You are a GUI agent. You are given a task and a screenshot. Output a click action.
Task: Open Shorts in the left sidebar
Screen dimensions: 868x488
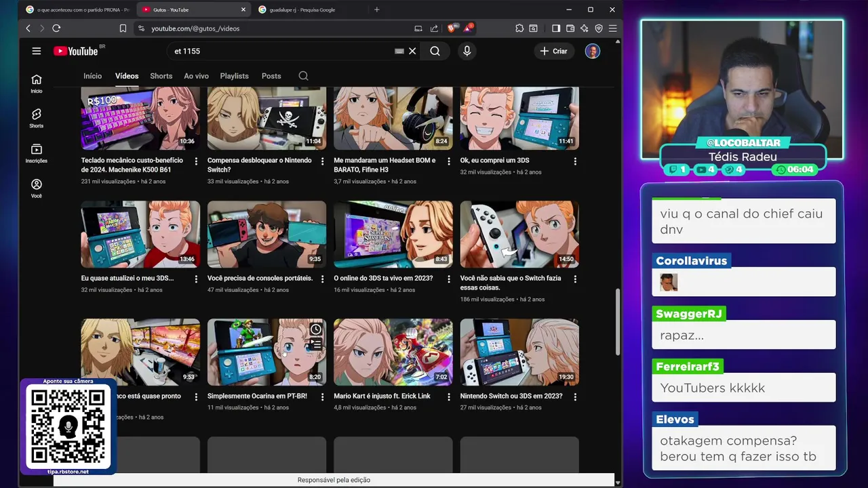[x=37, y=119]
